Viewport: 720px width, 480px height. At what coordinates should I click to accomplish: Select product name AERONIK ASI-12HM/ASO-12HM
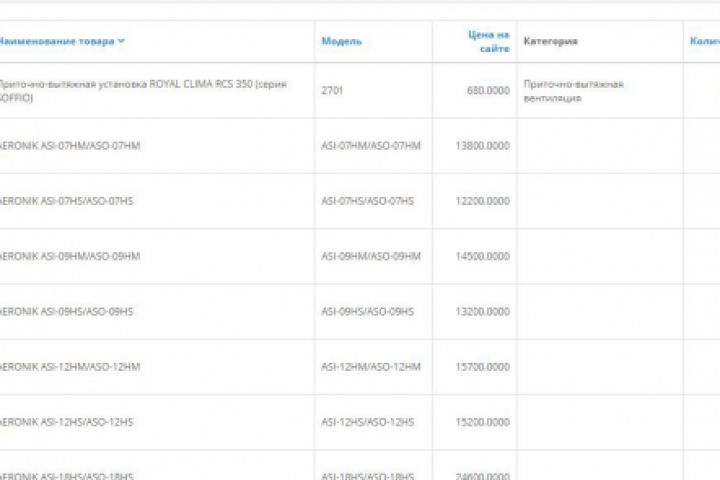[x=70, y=367]
